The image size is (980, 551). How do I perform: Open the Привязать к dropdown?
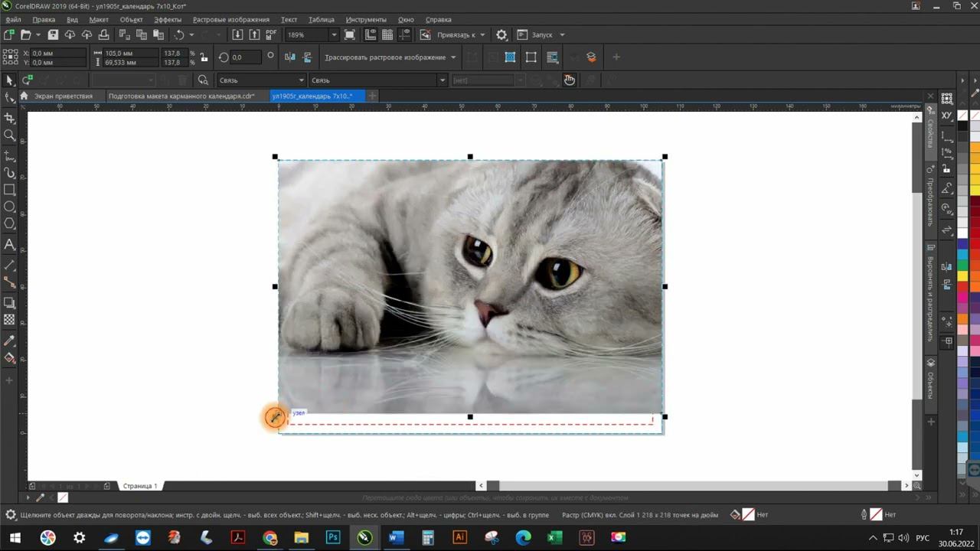point(456,34)
